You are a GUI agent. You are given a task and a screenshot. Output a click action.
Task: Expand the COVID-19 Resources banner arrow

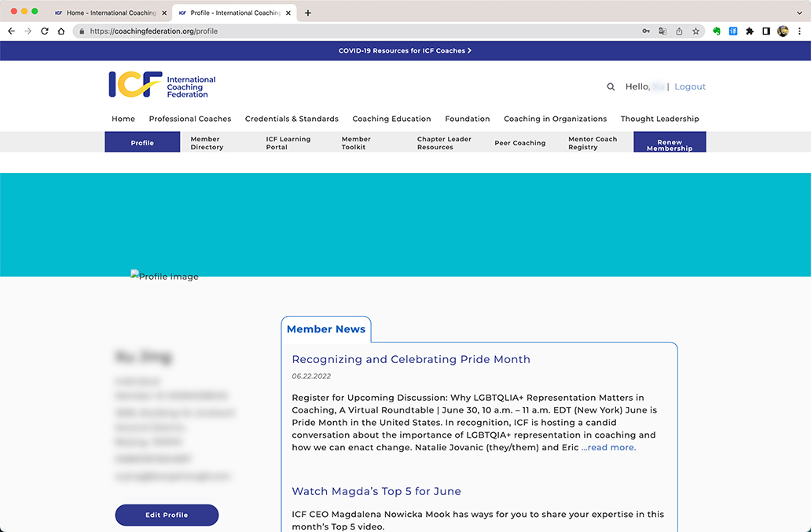click(469, 51)
